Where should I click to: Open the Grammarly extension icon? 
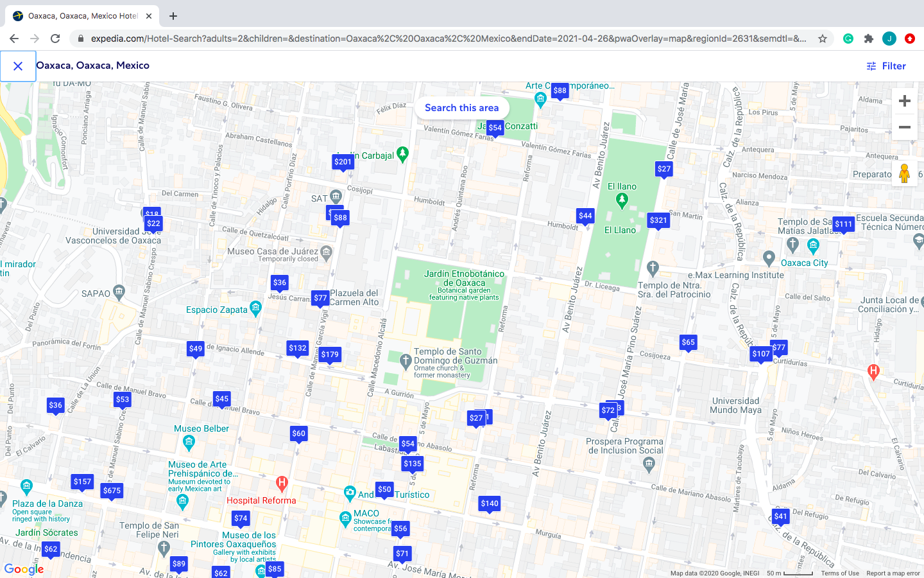pyautogui.click(x=848, y=39)
